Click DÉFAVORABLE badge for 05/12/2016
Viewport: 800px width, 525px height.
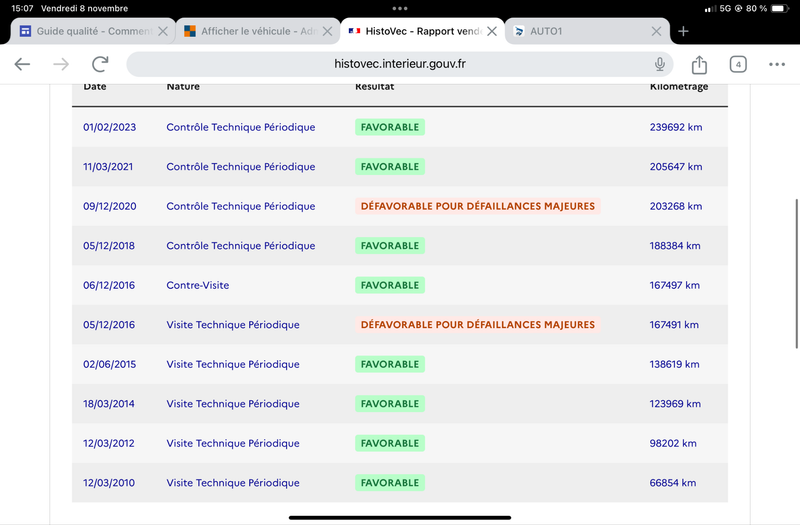[x=478, y=324]
